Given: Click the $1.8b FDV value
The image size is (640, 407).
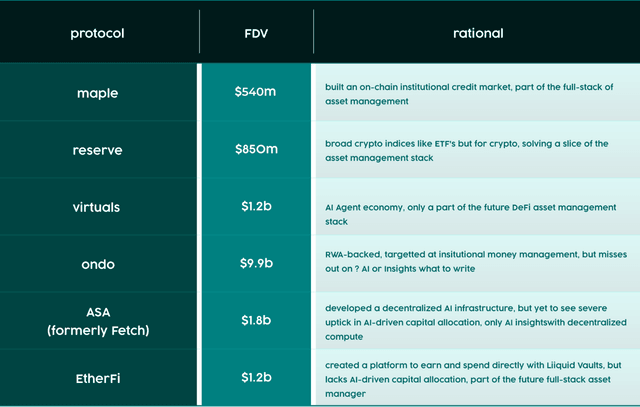Looking at the screenshot, I should tap(255, 321).
